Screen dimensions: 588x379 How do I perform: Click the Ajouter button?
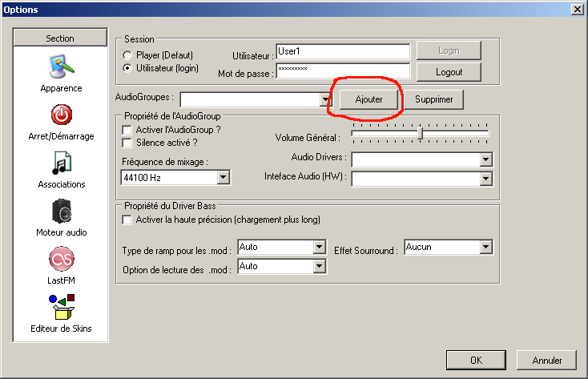[x=369, y=99]
